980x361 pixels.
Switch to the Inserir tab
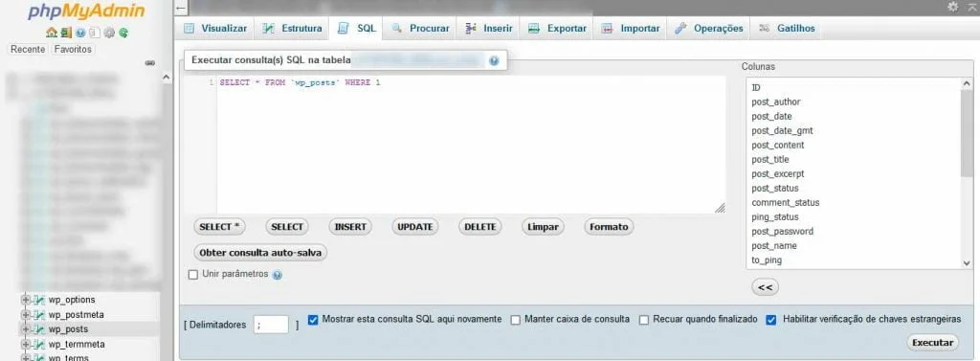coord(489,28)
